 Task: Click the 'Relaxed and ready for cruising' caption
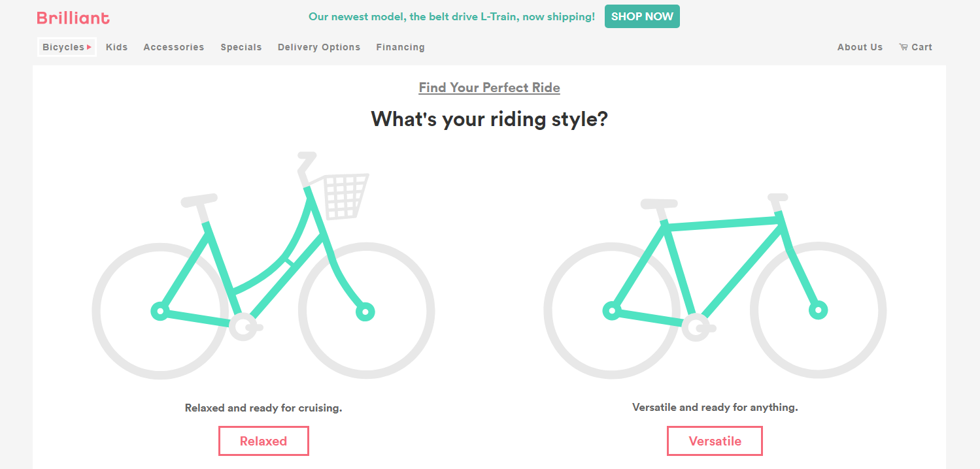[x=263, y=408]
